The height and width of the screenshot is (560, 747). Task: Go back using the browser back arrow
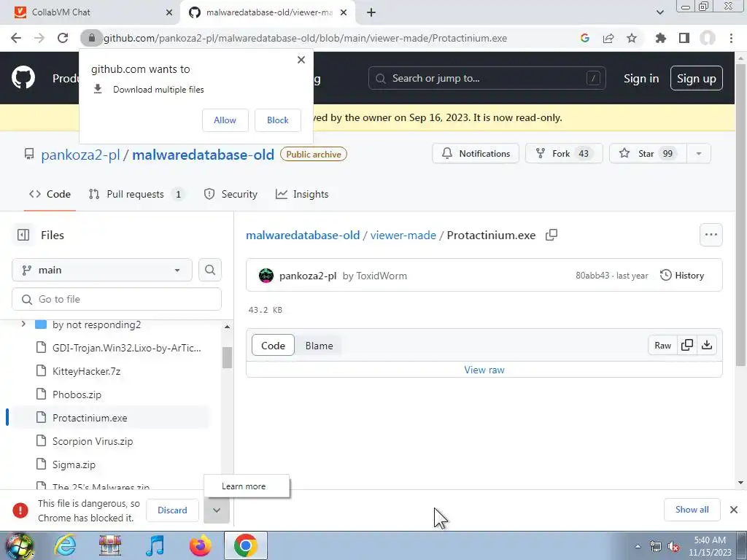click(16, 38)
